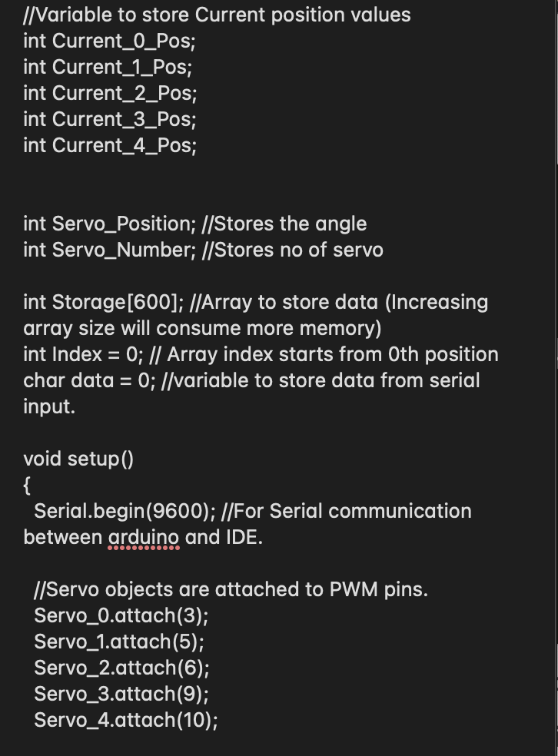This screenshot has height=756, width=558.
Task: Click on the void setup() line
Action: point(78,459)
